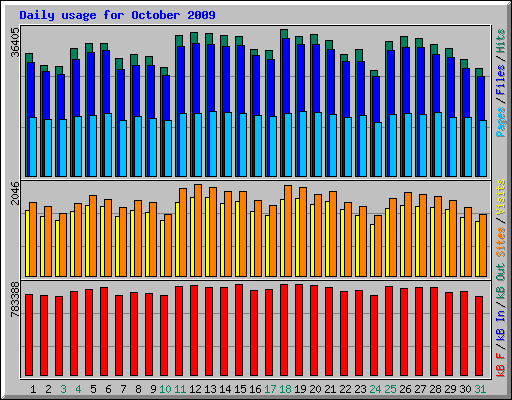The height and width of the screenshot is (400, 512).
Task: Click day 19 axis label
Action: (x=300, y=389)
